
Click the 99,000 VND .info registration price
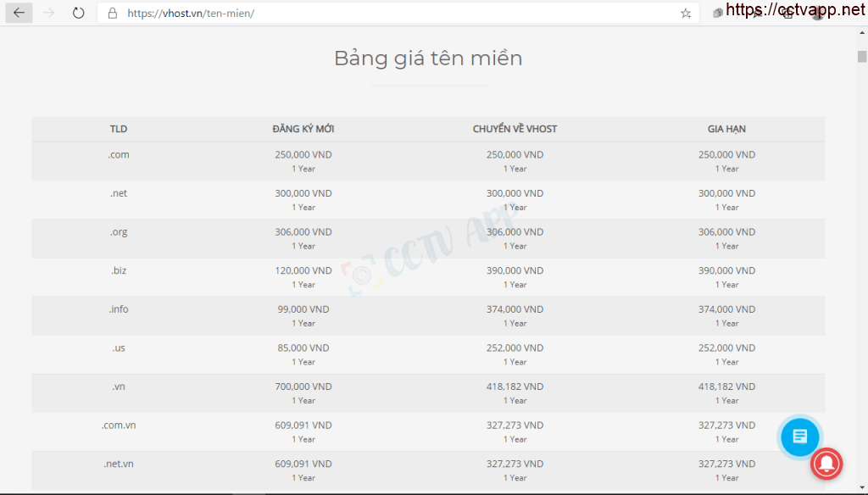click(x=303, y=309)
